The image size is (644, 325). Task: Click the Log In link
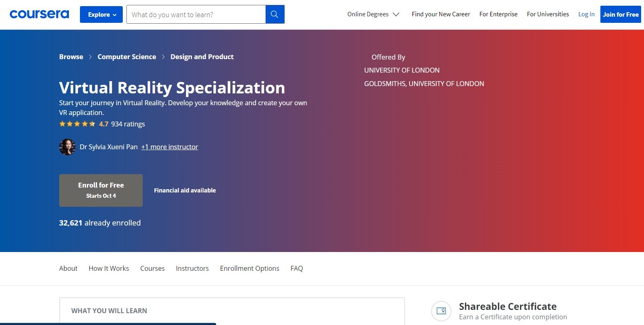(586, 14)
